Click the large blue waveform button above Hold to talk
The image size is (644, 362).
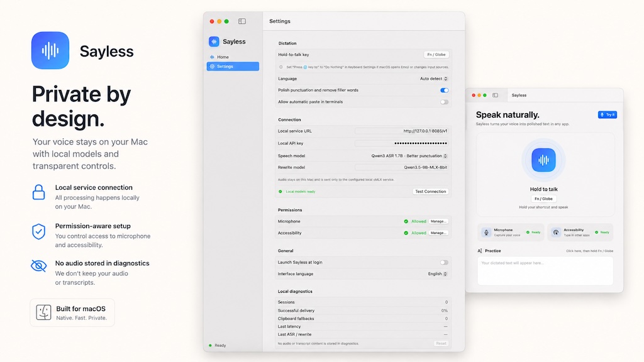543,160
